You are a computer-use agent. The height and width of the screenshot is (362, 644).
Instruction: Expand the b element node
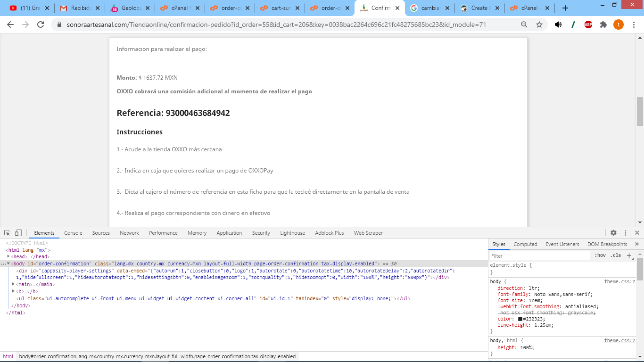[14, 291]
